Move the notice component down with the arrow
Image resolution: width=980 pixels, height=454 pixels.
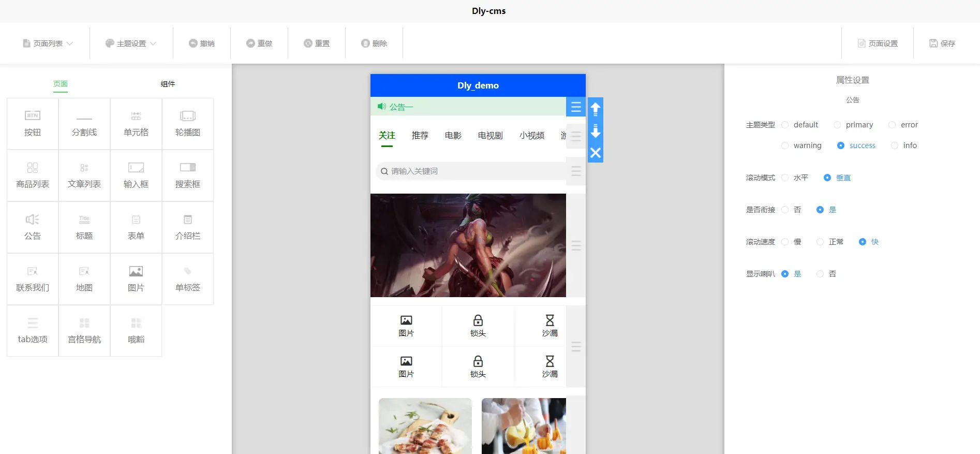tap(596, 130)
